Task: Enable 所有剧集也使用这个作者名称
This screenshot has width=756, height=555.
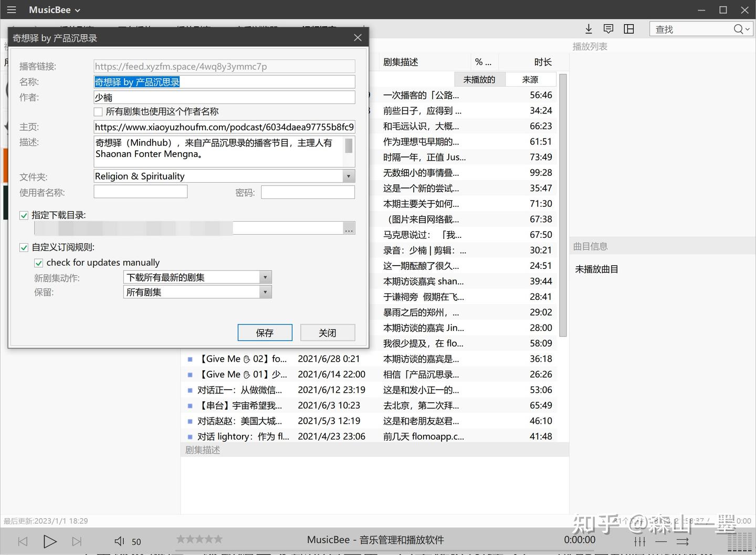Action: coord(98,111)
